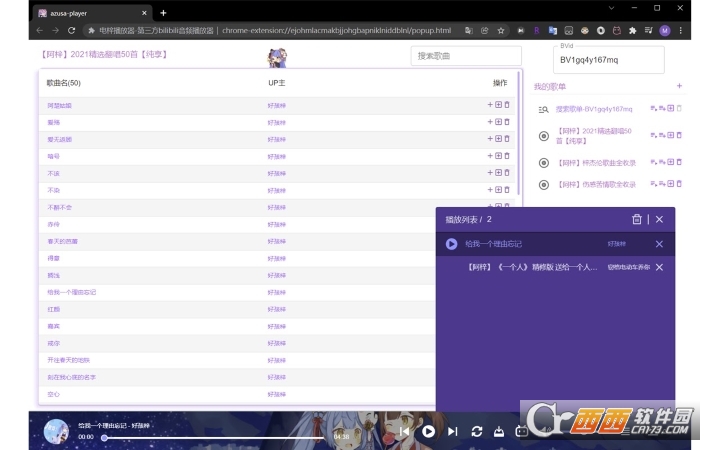
Task: Click the search song input field
Action: 466,56
